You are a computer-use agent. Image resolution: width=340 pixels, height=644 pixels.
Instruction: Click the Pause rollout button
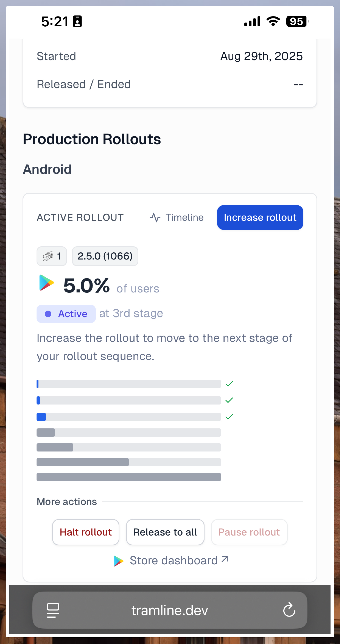tap(249, 532)
